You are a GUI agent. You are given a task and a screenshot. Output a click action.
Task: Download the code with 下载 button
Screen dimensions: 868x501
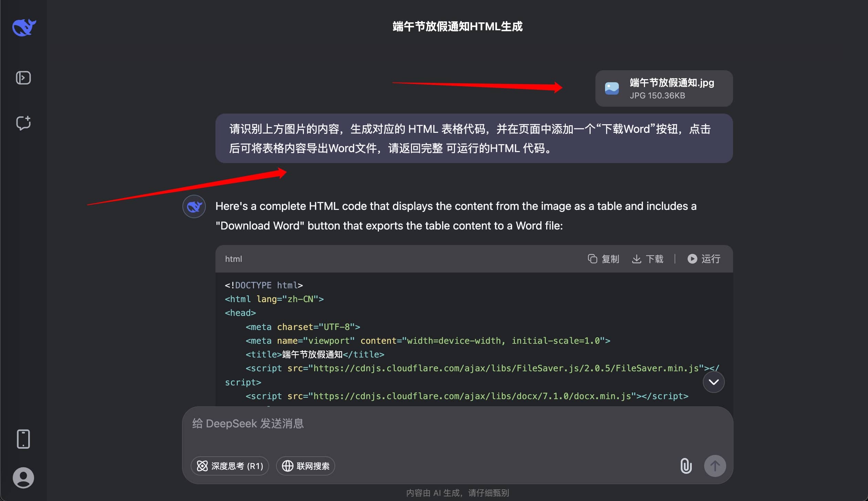(x=647, y=259)
